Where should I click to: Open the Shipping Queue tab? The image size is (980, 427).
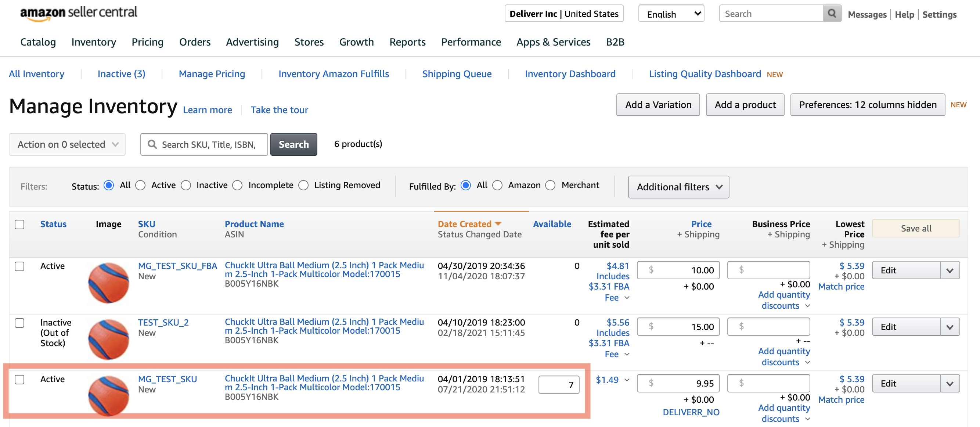[457, 74]
